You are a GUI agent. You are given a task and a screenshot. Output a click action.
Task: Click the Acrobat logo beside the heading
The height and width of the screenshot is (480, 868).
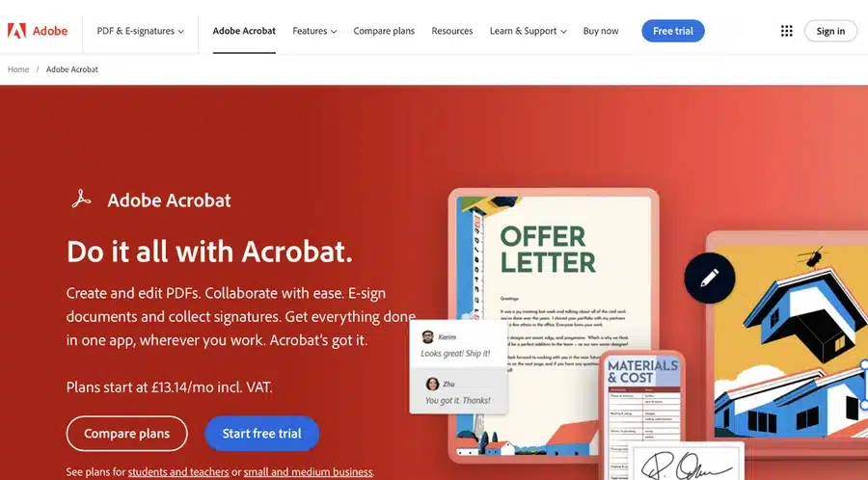(x=81, y=200)
